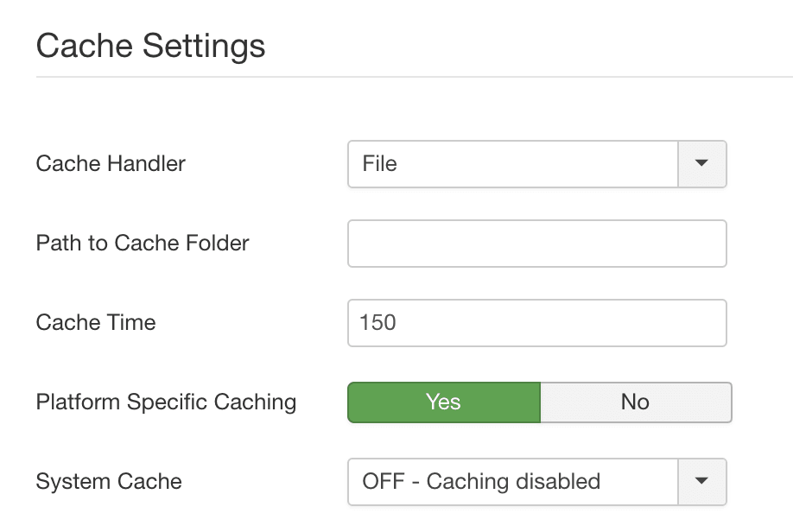Open the Cache Handler dropdown arrow
Image resolution: width=793 pixels, height=532 pixels.
click(x=703, y=164)
